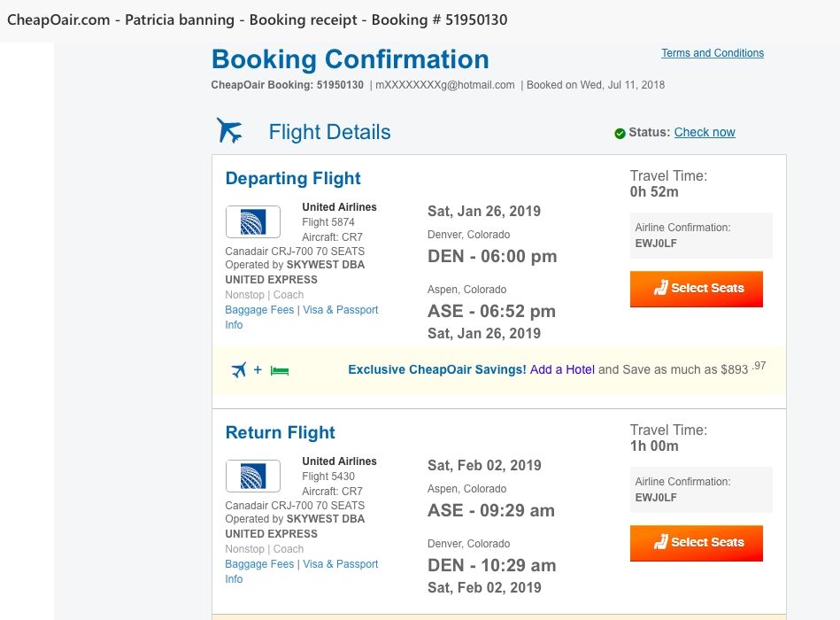Click the airplane icon beside Flight Details
This screenshot has height=620, width=840.
coord(229,130)
